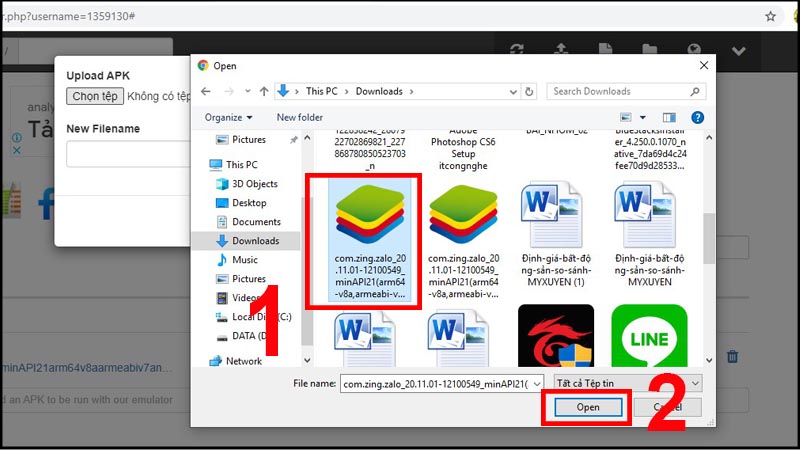The height and width of the screenshot is (450, 800).
Task: Click the 'Chọn tệp' file button
Action: (95, 96)
